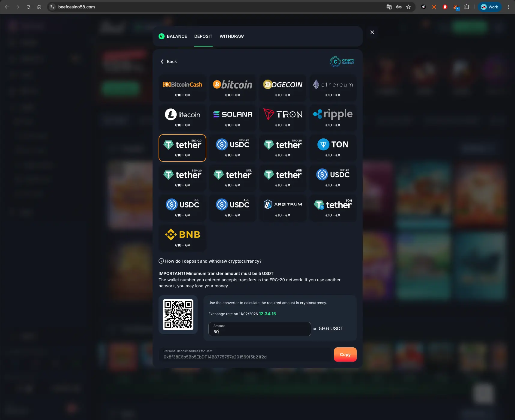
Task: Copy the personal deposit address
Action: click(345, 355)
